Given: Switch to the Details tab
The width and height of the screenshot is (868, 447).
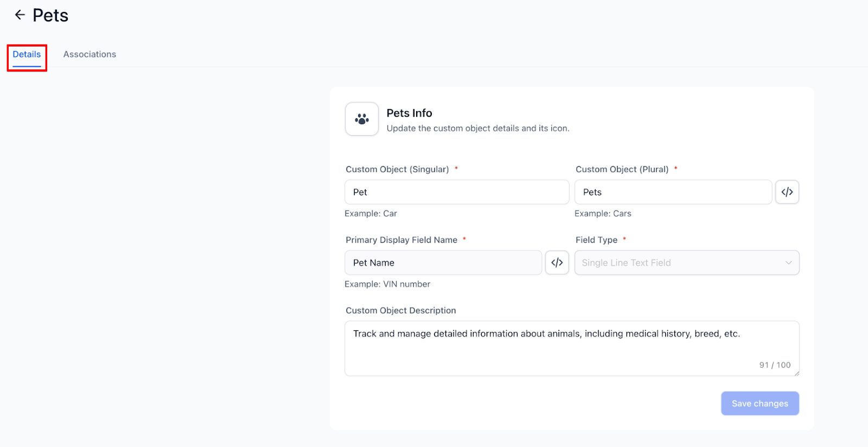Looking at the screenshot, I should (27, 54).
